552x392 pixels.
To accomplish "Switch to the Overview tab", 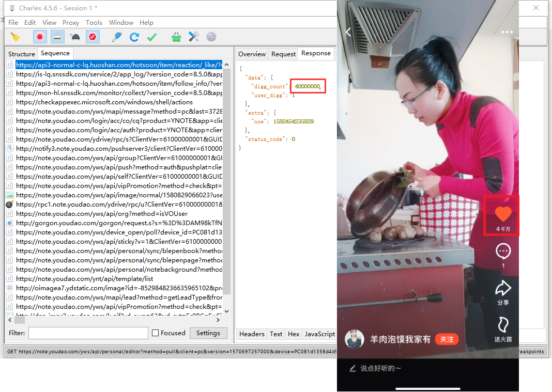I will click(252, 54).
